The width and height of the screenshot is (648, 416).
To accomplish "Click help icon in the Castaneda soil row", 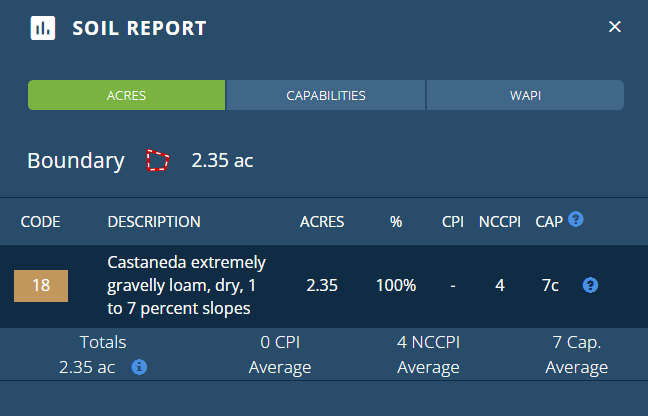I will (591, 285).
